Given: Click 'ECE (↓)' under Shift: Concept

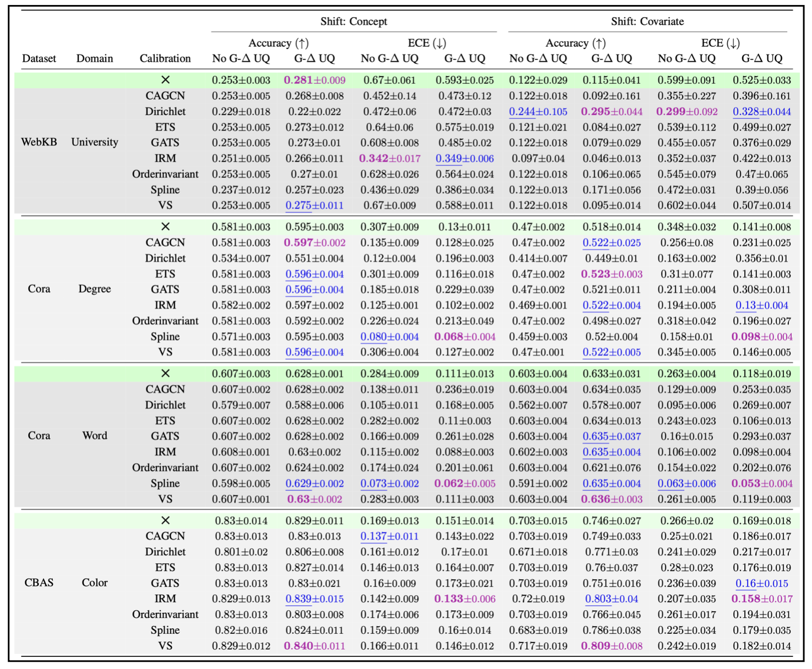Looking at the screenshot, I should pos(427,43).
